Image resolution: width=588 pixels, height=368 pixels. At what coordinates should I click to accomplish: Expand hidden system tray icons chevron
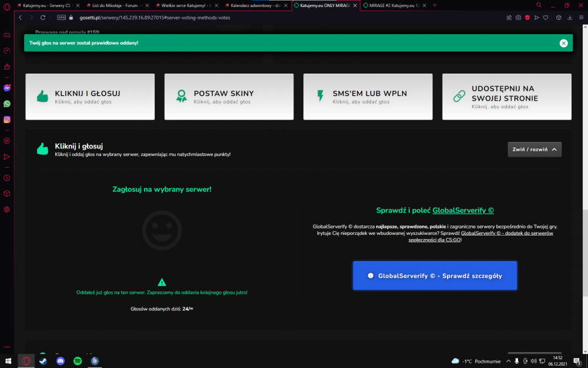click(508, 362)
